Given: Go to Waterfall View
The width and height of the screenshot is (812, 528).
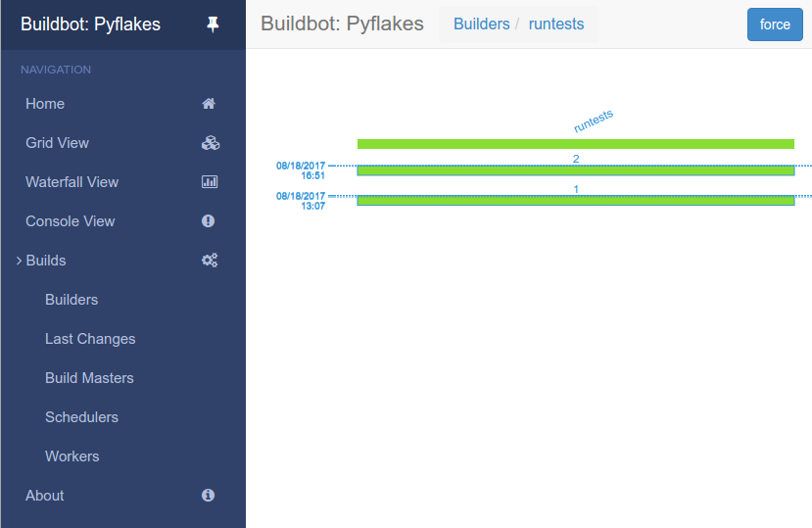Looking at the screenshot, I should [x=72, y=182].
